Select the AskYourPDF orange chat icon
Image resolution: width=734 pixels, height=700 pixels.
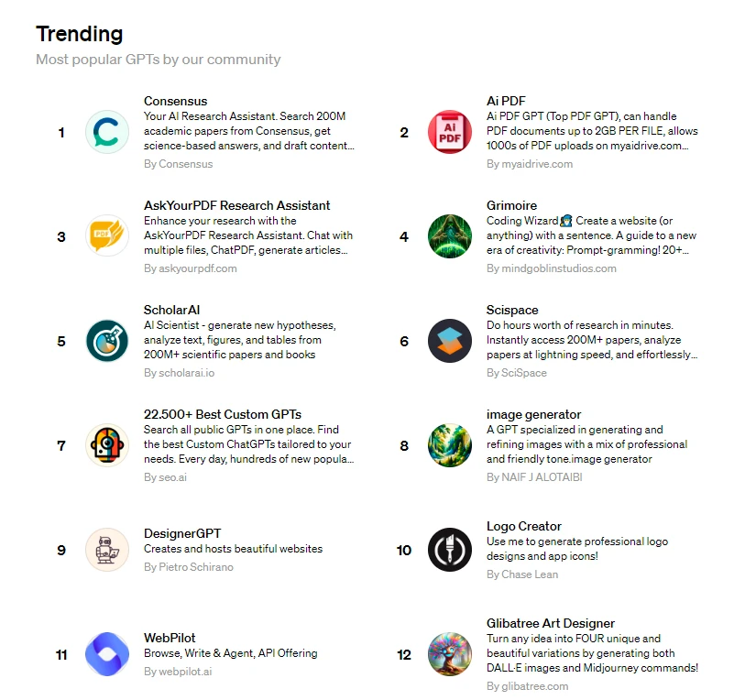click(107, 236)
